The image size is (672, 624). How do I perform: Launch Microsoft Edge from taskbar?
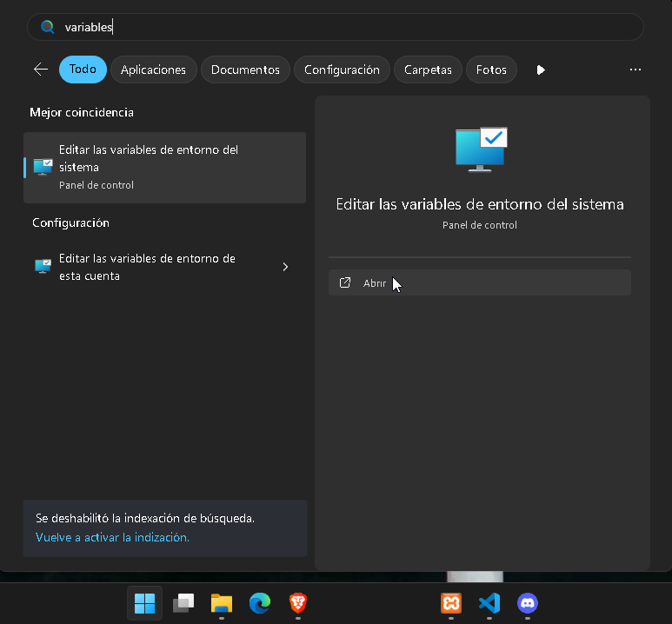point(260,603)
